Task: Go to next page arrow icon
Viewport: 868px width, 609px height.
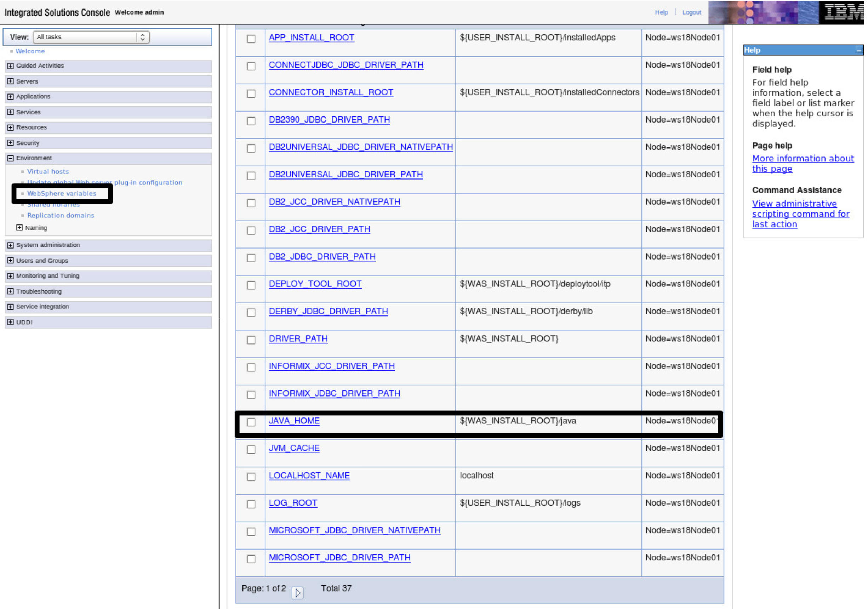Action: pos(297,593)
